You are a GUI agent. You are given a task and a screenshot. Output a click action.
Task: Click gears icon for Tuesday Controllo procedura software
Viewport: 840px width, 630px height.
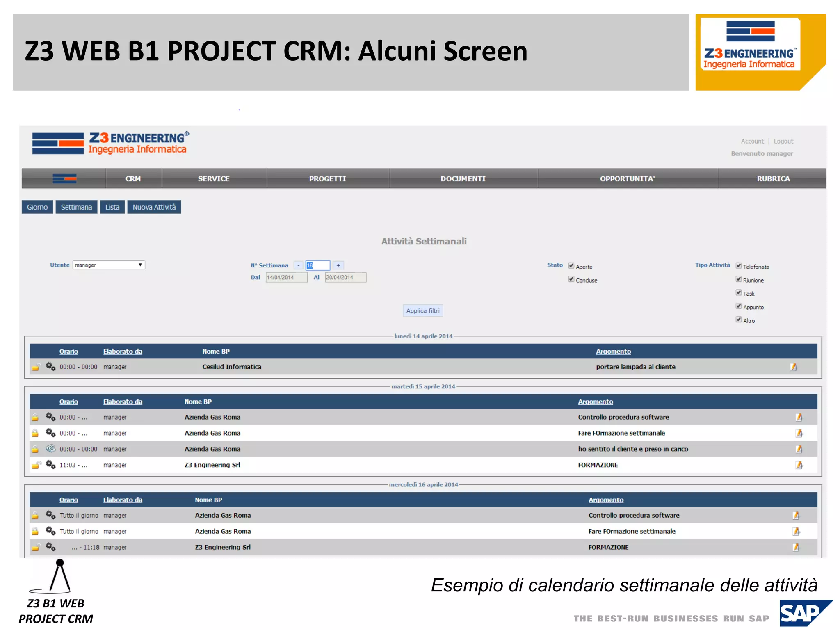[50, 417]
